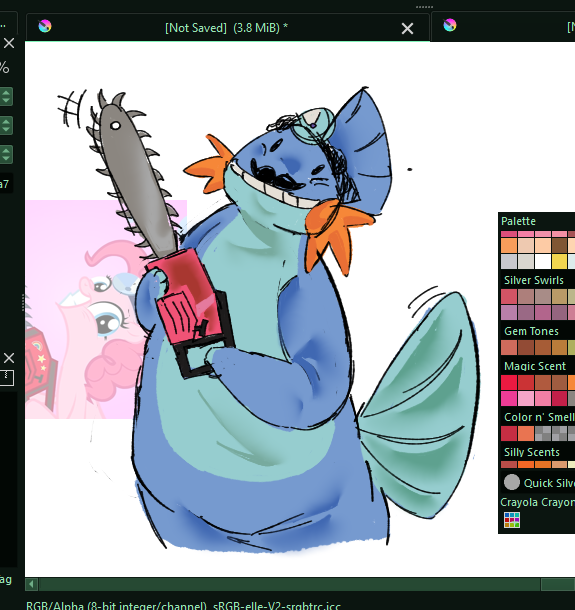
Task: Click the hex color field ending in a7
Action: click(x=6, y=184)
